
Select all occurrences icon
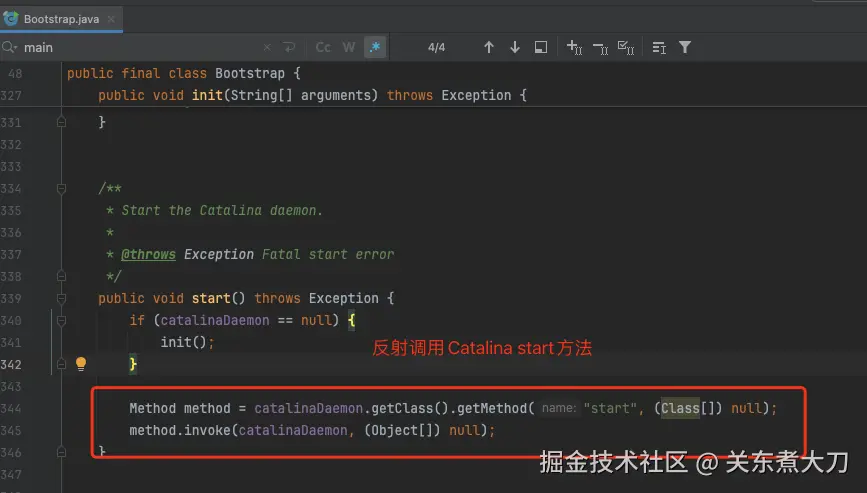pyautogui.click(x=626, y=48)
